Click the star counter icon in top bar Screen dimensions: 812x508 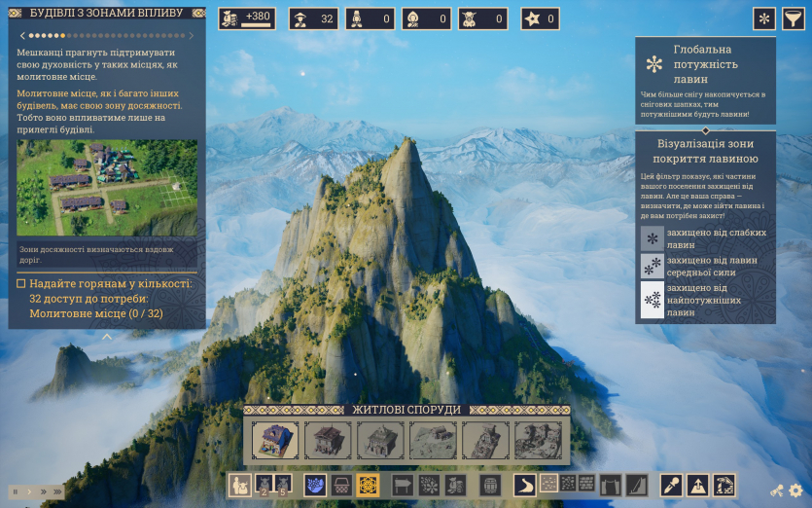532,18
